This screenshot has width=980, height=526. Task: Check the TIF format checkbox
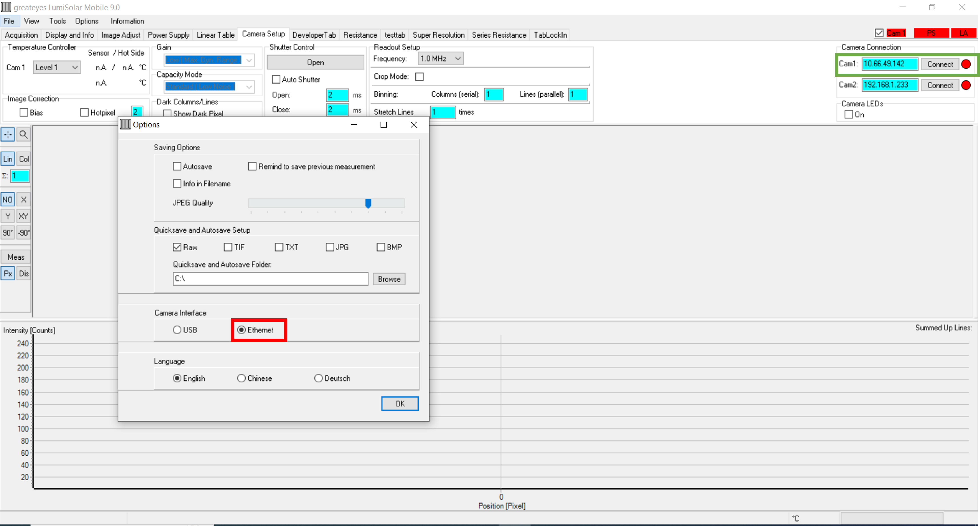pyautogui.click(x=228, y=247)
